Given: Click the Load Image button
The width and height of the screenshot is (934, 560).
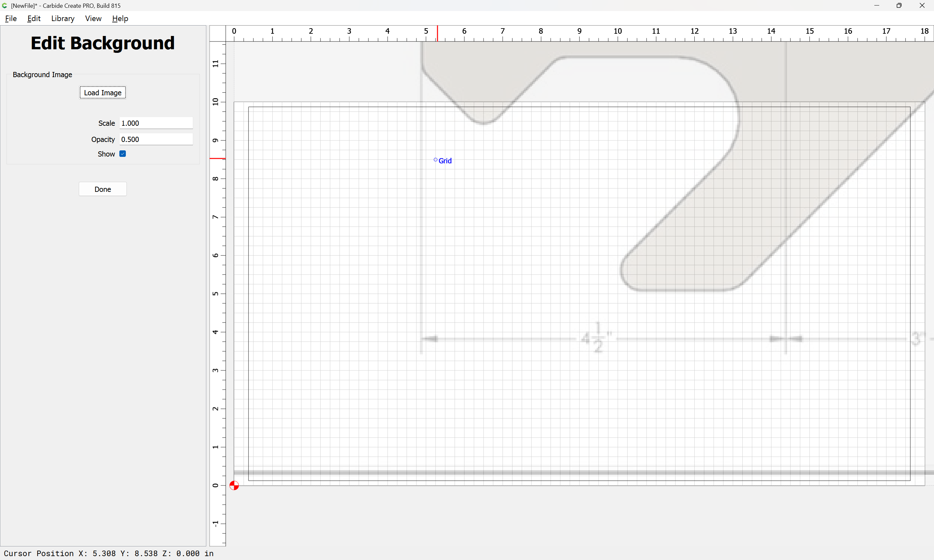Looking at the screenshot, I should pyautogui.click(x=103, y=92).
